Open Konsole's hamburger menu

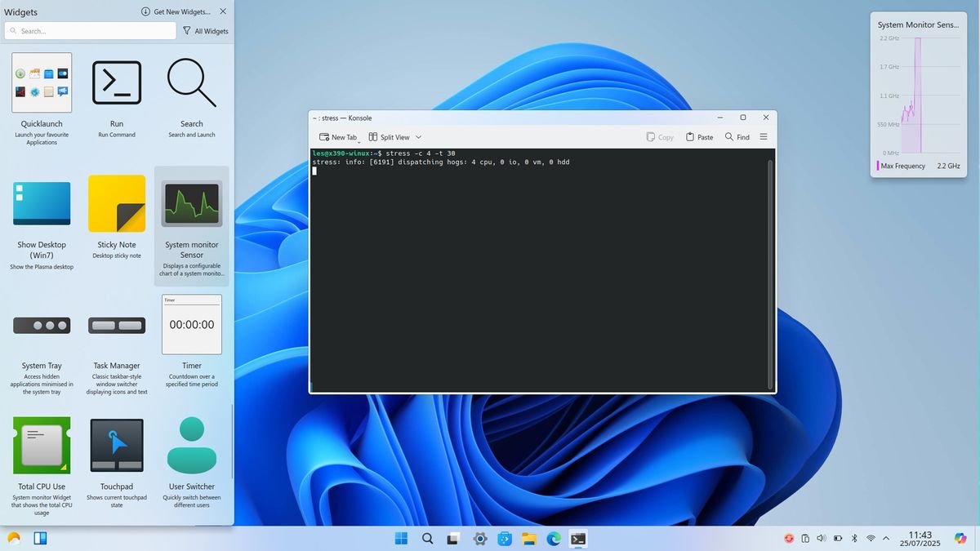coord(764,136)
